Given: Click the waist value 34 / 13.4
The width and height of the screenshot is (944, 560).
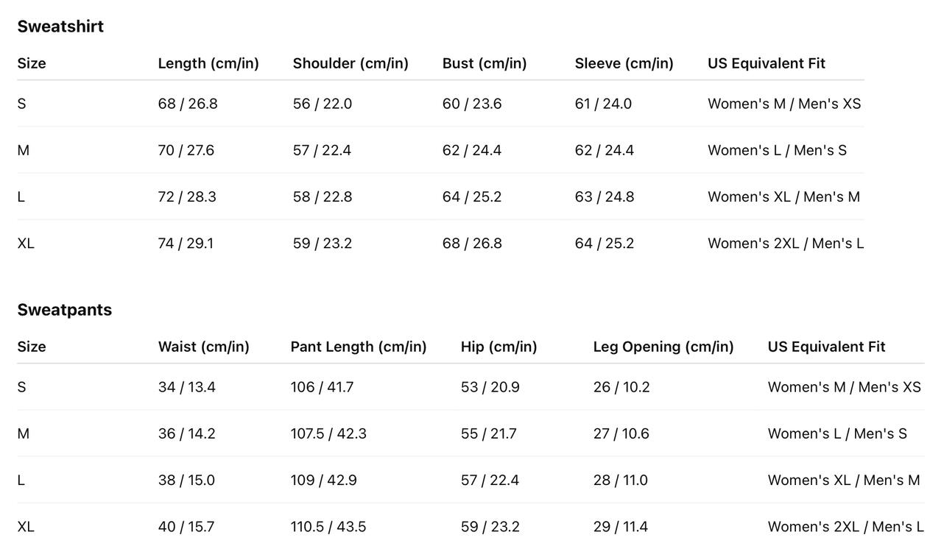Looking at the screenshot, I should 187,387.
